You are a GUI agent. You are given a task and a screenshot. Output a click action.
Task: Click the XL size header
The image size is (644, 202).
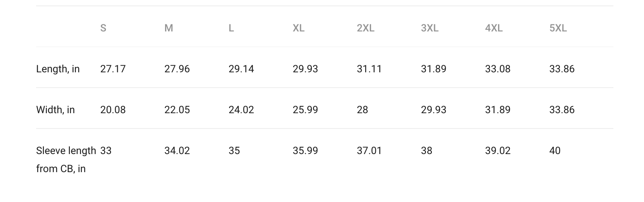coord(298,28)
